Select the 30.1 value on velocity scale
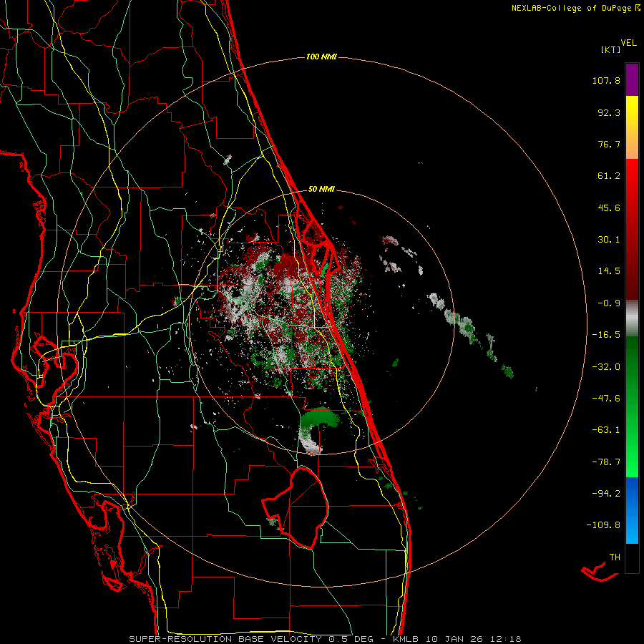644x644 pixels. pyautogui.click(x=609, y=240)
